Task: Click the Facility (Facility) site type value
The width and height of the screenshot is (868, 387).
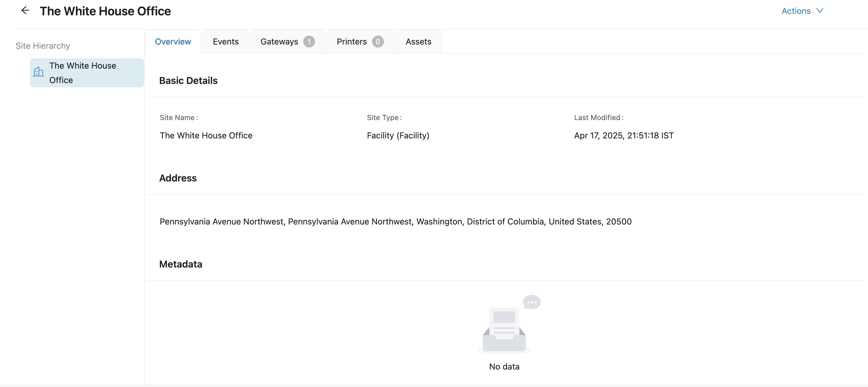Action: 398,135
